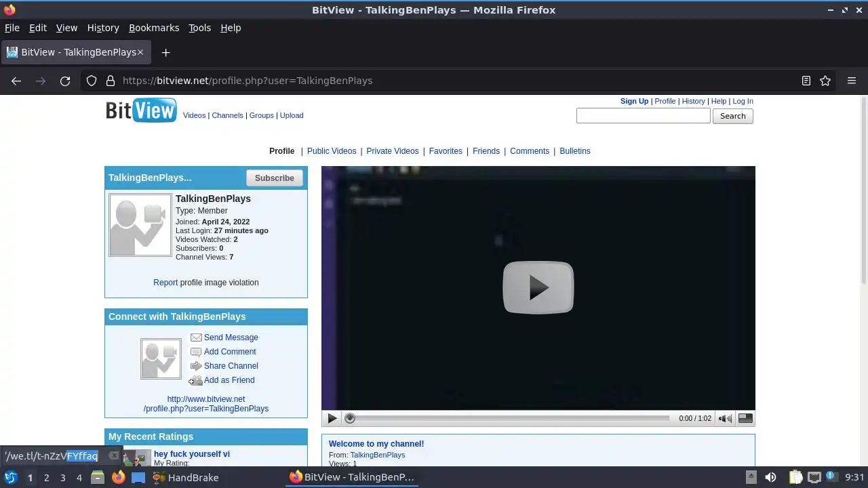This screenshot has height=488, width=868.
Task: Click the video seek handle knob
Action: click(350, 418)
